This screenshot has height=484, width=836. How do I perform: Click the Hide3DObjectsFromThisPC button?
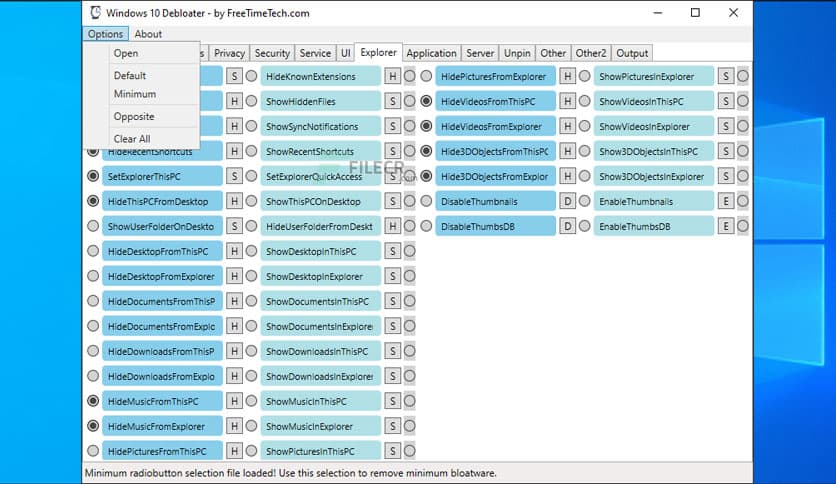click(x=495, y=151)
